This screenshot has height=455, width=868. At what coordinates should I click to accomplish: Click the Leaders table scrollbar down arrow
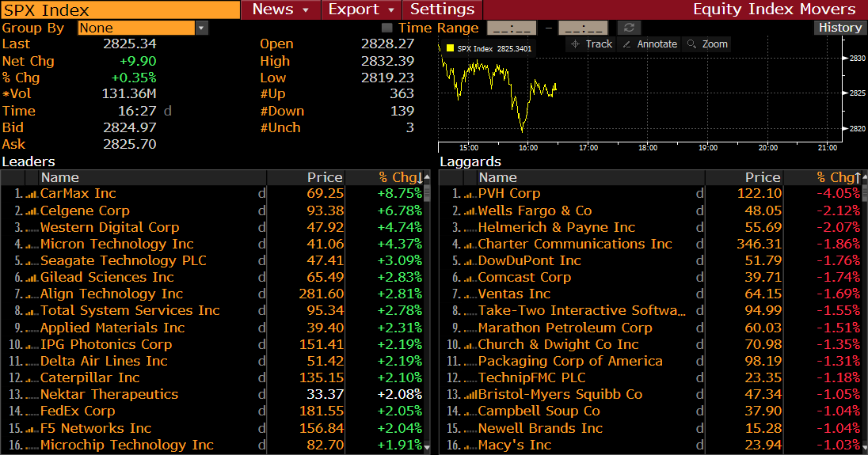(427, 447)
